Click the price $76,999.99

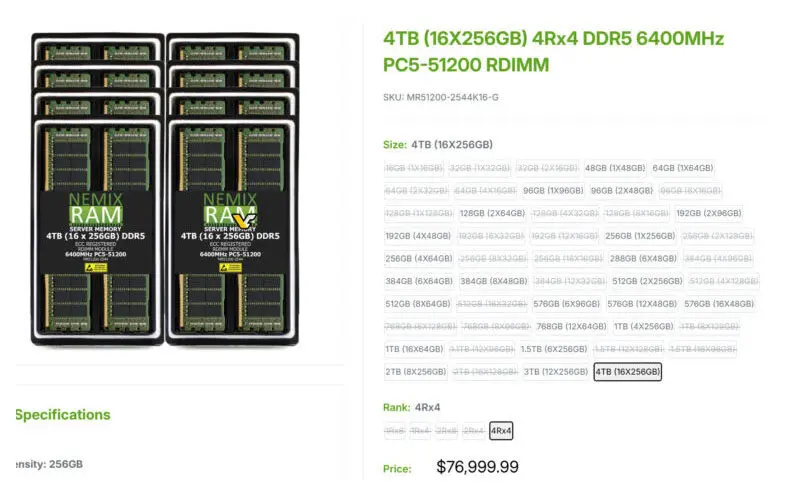[478, 467]
